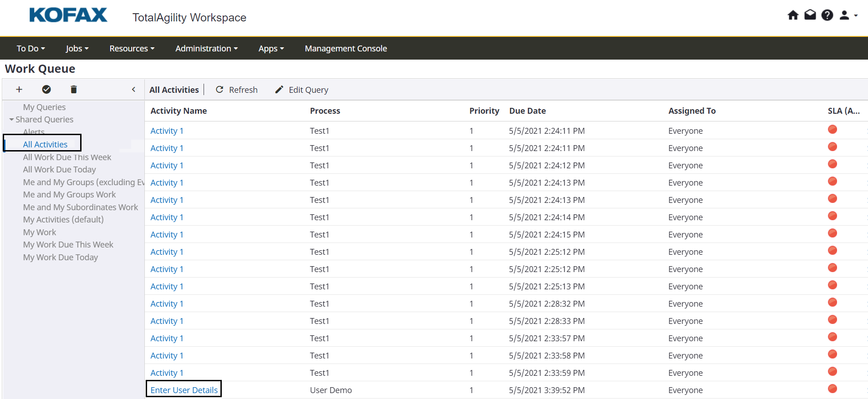This screenshot has width=868, height=399.
Task: Click the Home icon in header
Action: [793, 15]
